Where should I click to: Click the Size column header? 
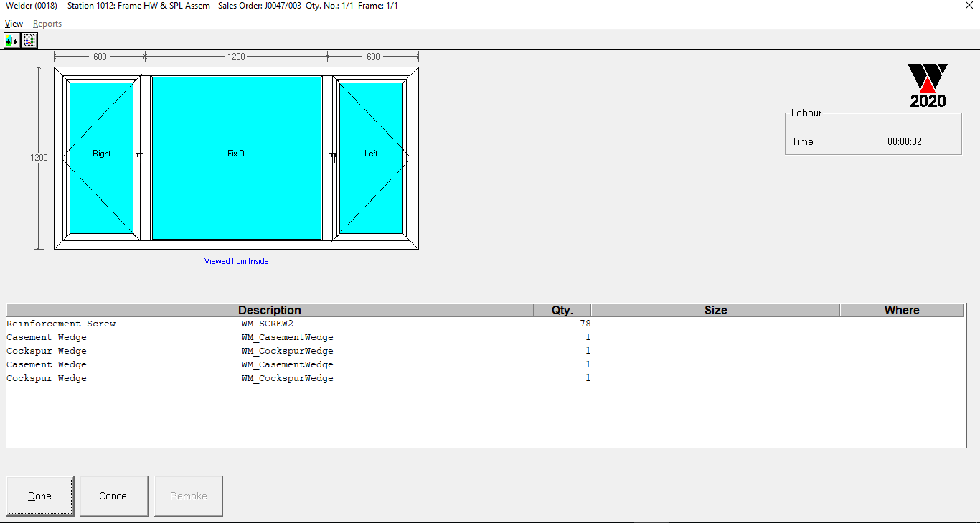[x=715, y=310]
